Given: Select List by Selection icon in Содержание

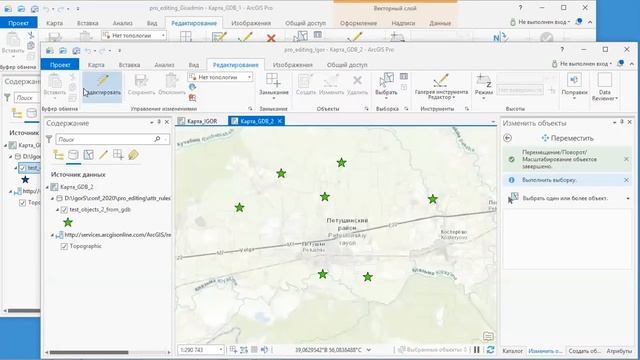Looking at the screenshot, I should [89, 155].
